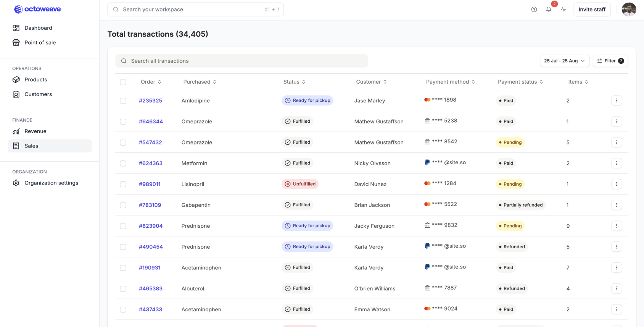Open the user profile avatar
Viewport: 644px width, 327px height.
[629, 10]
